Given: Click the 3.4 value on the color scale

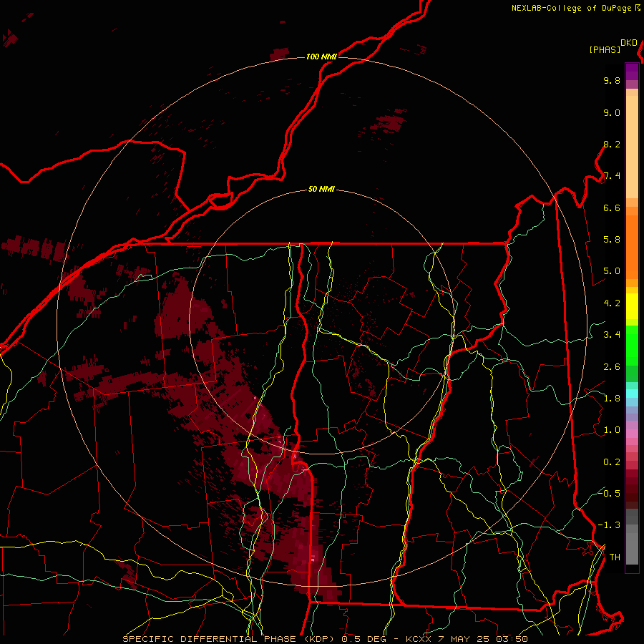Looking at the screenshot, I should (612, 335).
